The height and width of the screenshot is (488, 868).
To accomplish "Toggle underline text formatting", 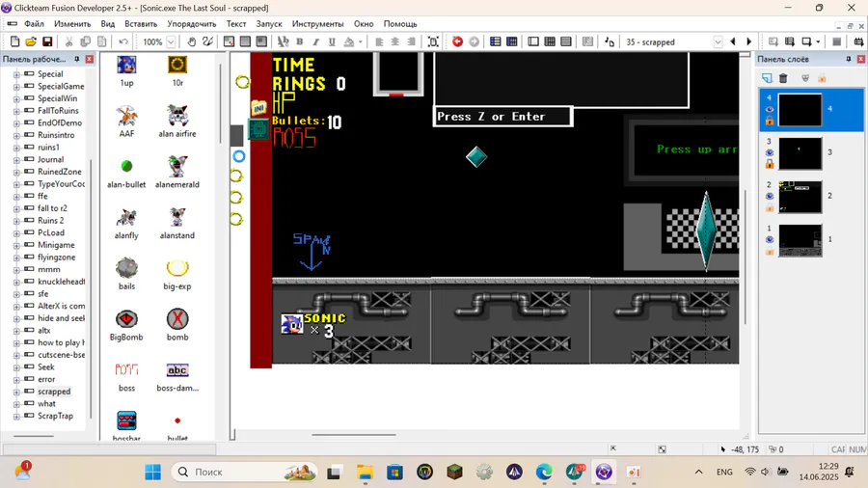I will 332,42.
